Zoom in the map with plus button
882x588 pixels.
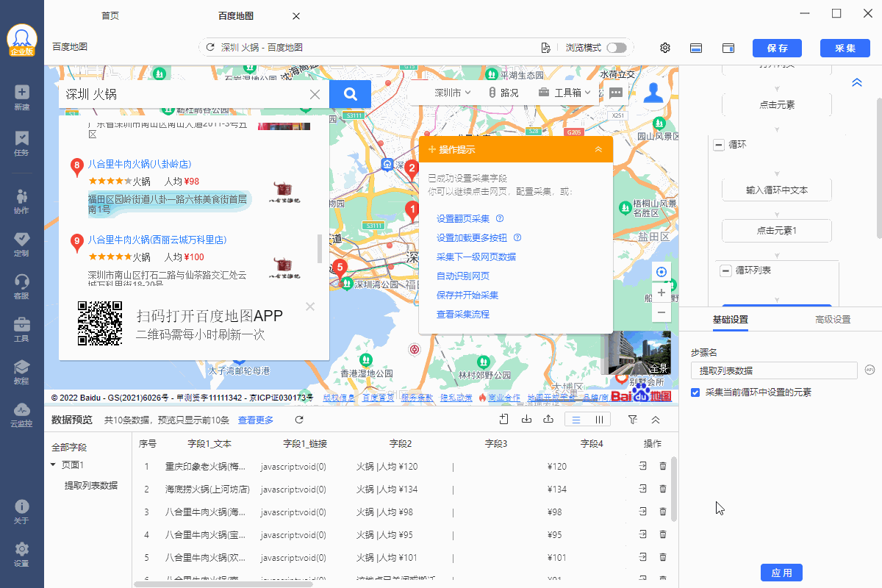coord(661,293)
